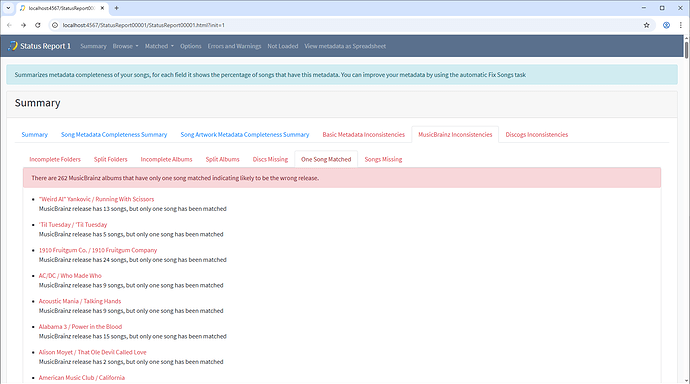Open View metadata as Spreadsheet
This screenshot has height=384, width=690.
click(345, 46)
